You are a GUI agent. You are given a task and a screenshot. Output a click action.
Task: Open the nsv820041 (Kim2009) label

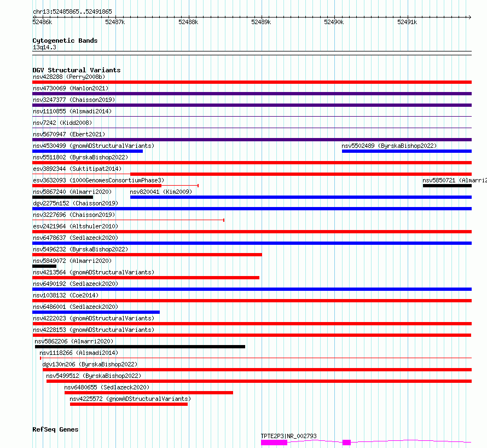coord(161,192)
